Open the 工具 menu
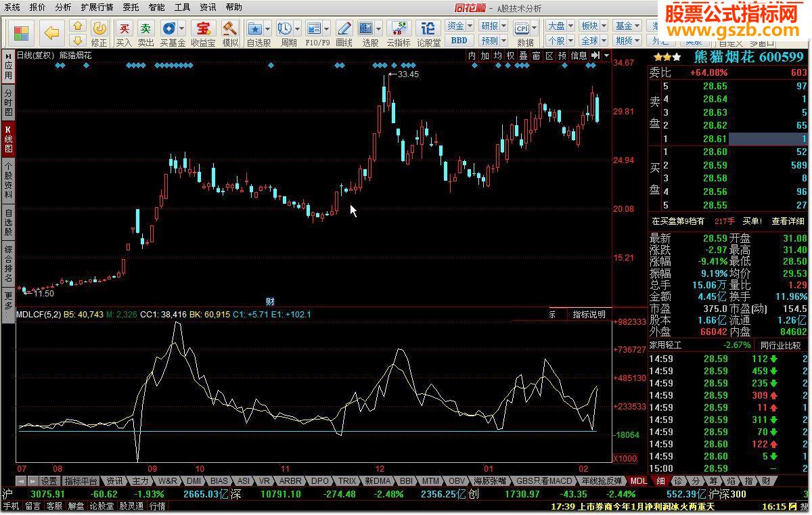812x515 pixels. point(182,7)
